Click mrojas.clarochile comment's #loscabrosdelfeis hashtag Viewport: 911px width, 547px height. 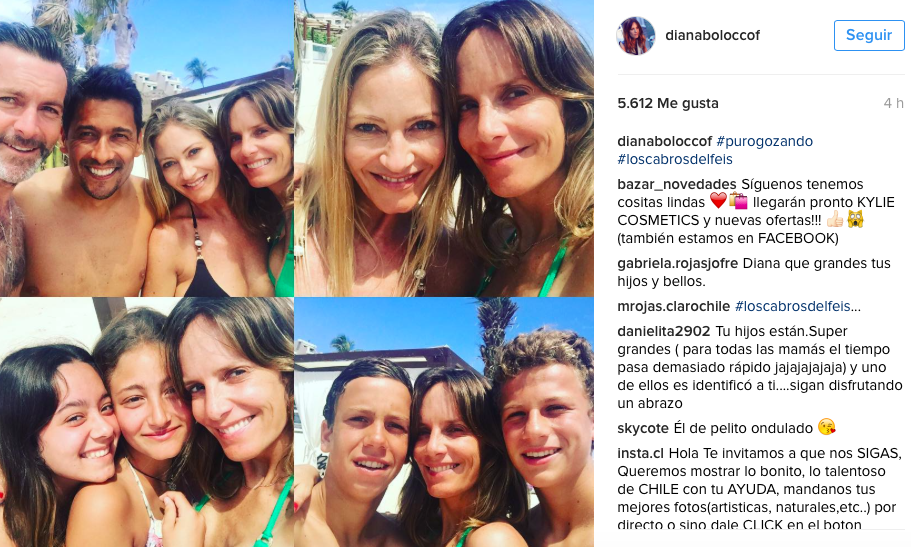[x=792, y=306]
